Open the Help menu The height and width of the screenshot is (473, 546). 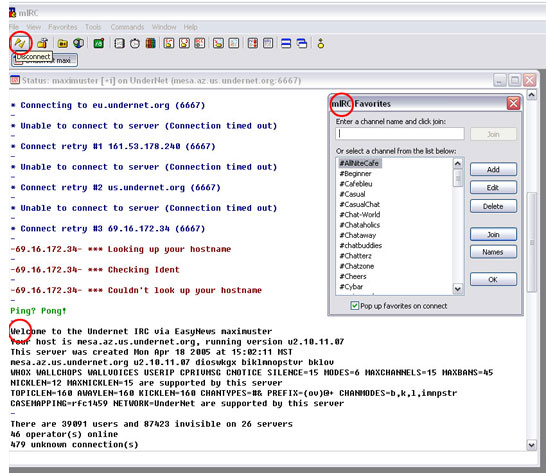click(x=190, y=27)
